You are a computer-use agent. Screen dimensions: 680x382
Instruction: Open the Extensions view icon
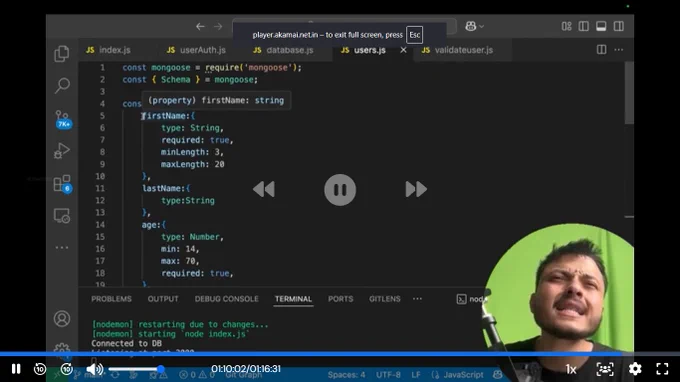pyautogui.click(x=62, y=183)
